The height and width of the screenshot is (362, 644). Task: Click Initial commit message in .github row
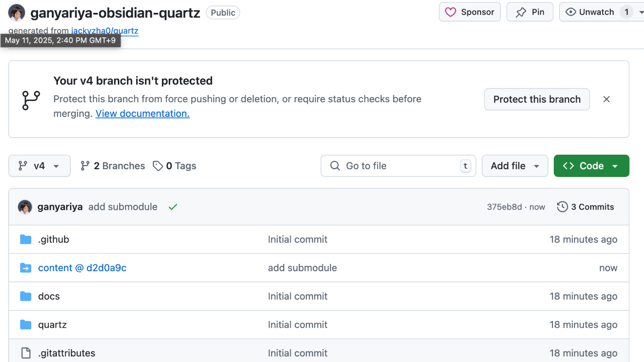pos(298,239)
